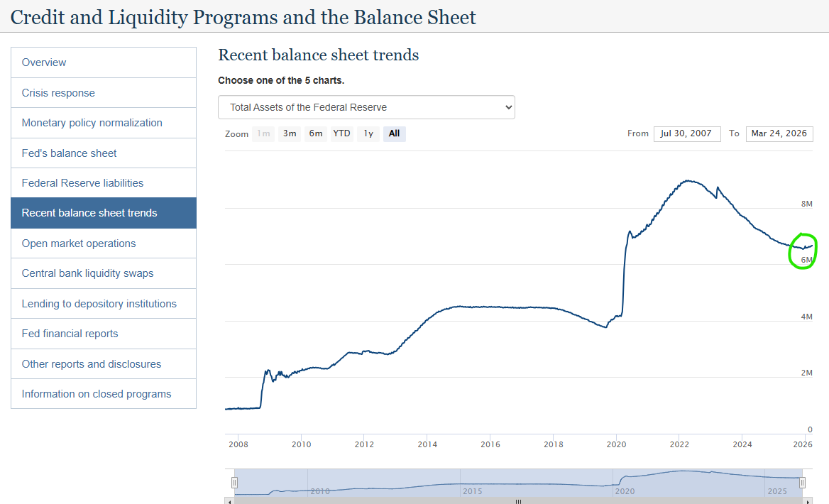Image resolution: width=829 pixels, height=504 pixels.
Task: Choose YTD zoom range
Action: point(341,133)
